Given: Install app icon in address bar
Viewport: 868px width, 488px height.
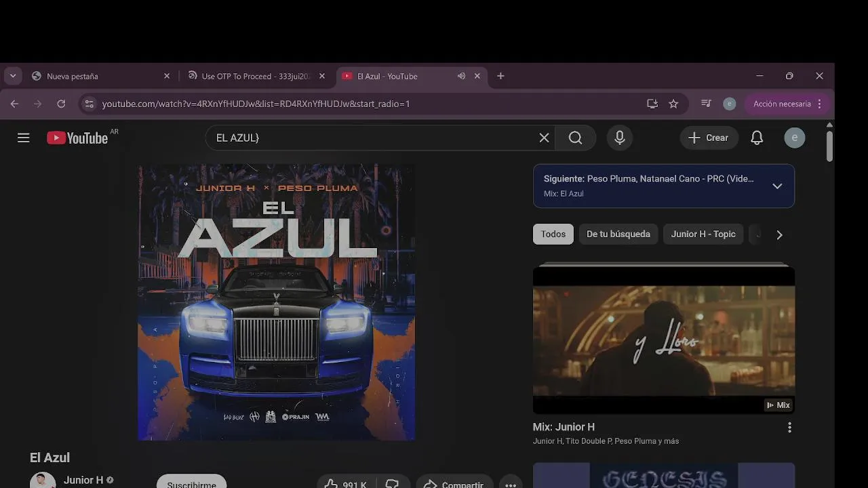Looking at the screenshot, I should point(652,104).
